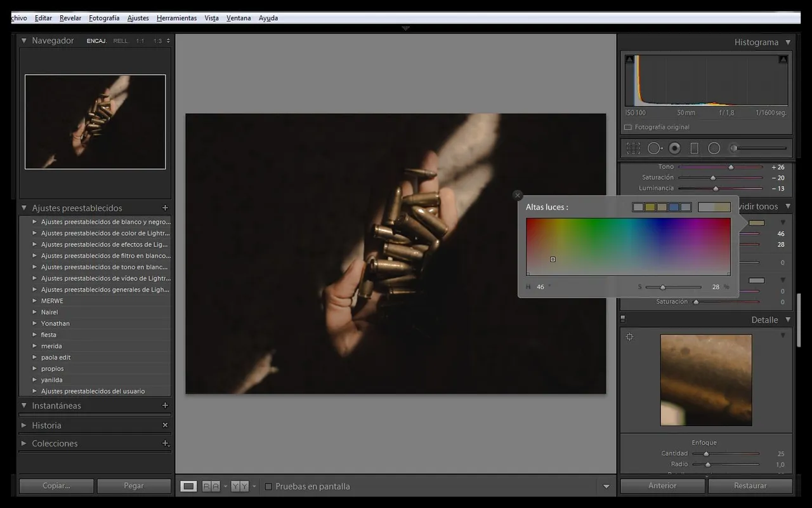
Task: Open the Herramientas menu
Action: pyautogui.click(x=176, y=18)
